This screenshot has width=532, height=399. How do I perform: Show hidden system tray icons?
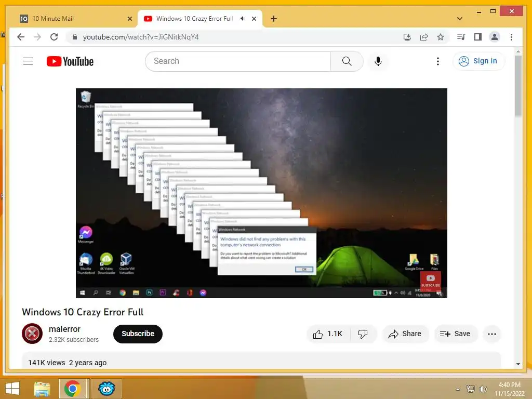[x=458, y=389]
